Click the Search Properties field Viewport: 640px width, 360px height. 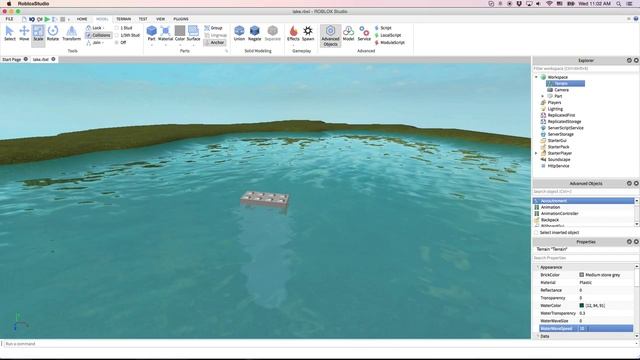(x=586, y=258)
